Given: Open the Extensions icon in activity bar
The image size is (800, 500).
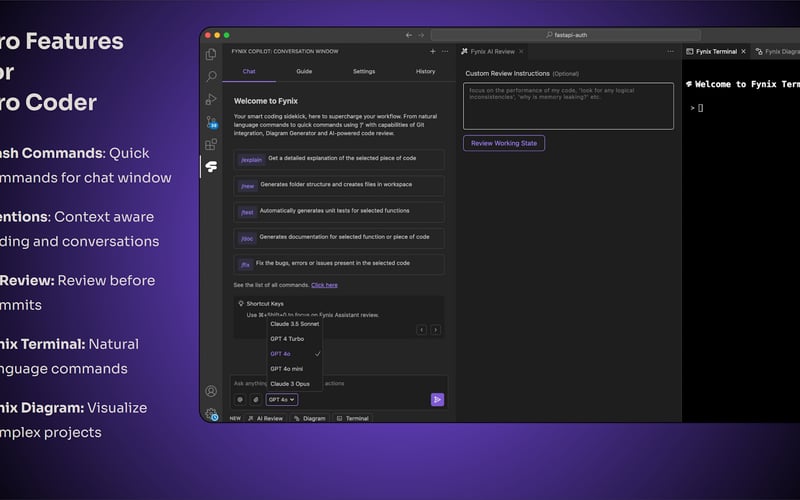Looking at the screenshot, I should (211, 144).
